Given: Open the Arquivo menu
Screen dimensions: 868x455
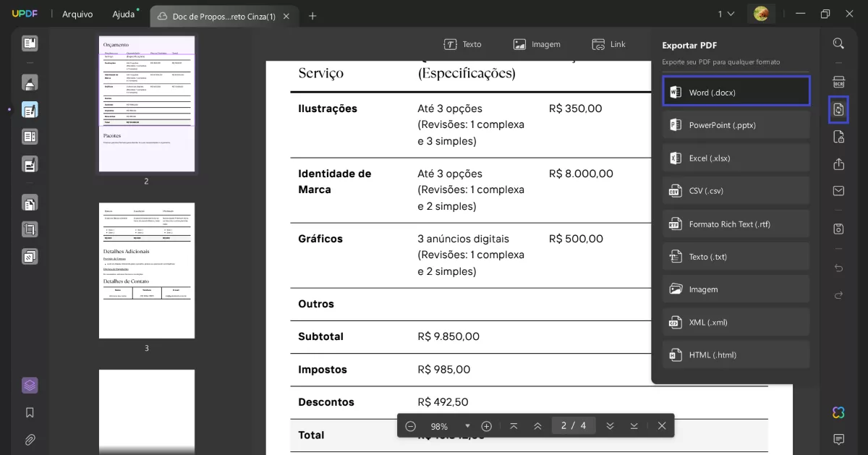Looking at the screenshot, I should coord(77,13).
